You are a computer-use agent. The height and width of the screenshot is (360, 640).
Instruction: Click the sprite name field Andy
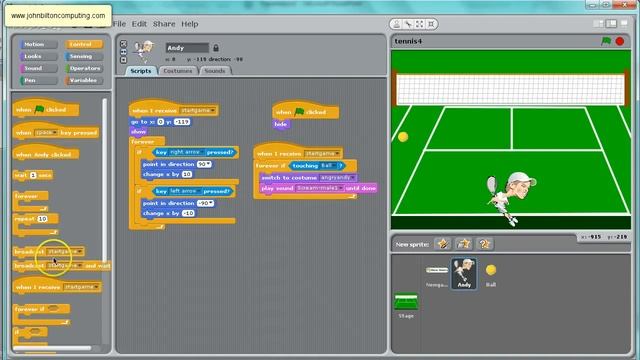coord(187,48)
